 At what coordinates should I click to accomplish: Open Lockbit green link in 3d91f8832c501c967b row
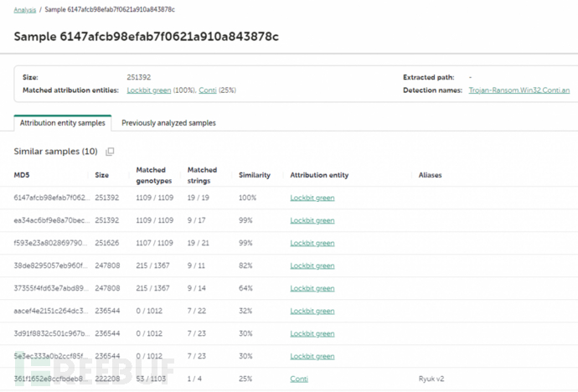312,334
